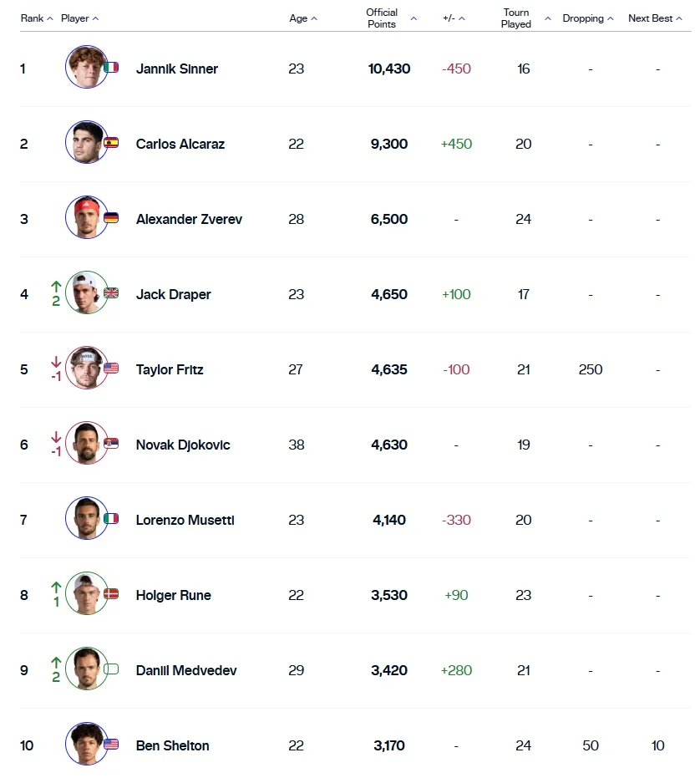Open Lorenzo Musetti's name link
Viewport: 700px width, 778px height.
click(185, 520)
